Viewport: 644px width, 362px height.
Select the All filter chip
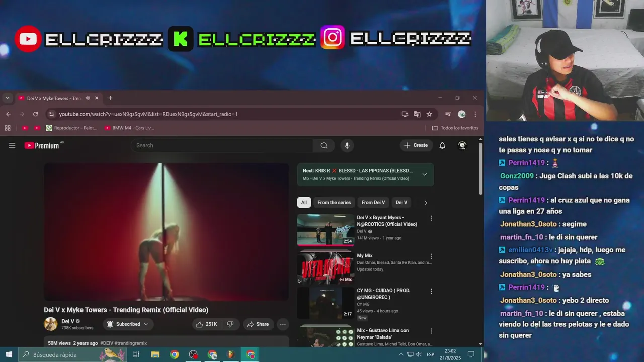tap(304, 203)
